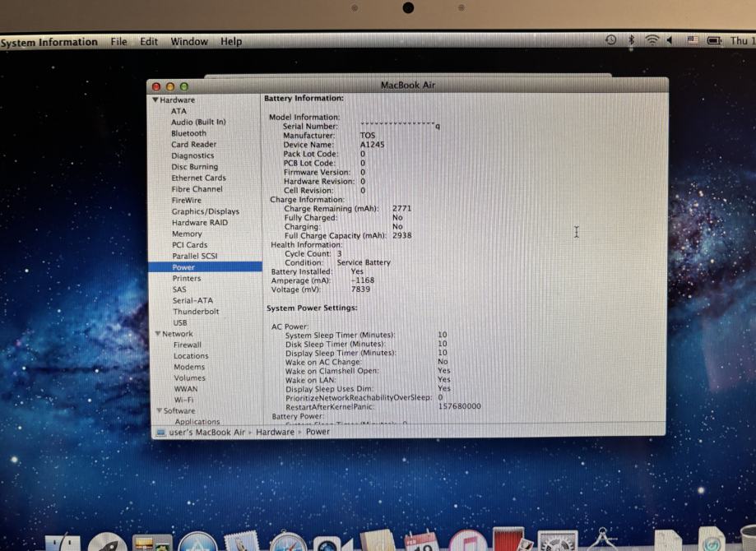Open System Preferences gear in Dock

pos(558,541)
